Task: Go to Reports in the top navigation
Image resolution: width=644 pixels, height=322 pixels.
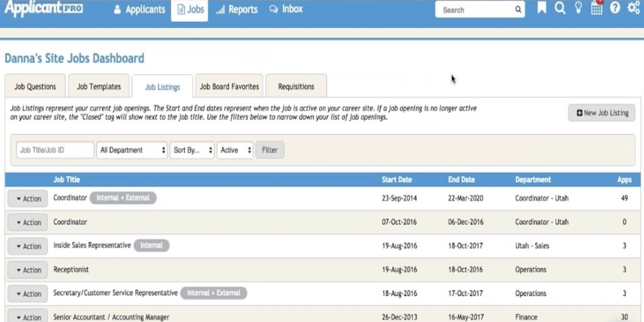Action: [x=237, y=10]
